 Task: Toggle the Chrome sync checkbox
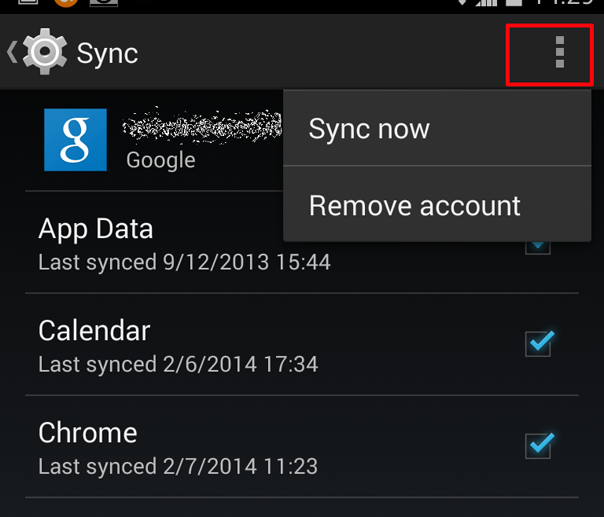[539, 445]
